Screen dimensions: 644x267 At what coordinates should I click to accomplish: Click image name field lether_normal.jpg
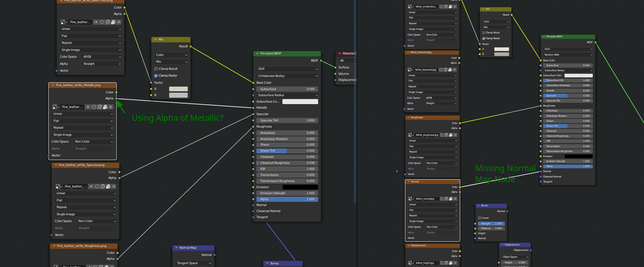426,198
